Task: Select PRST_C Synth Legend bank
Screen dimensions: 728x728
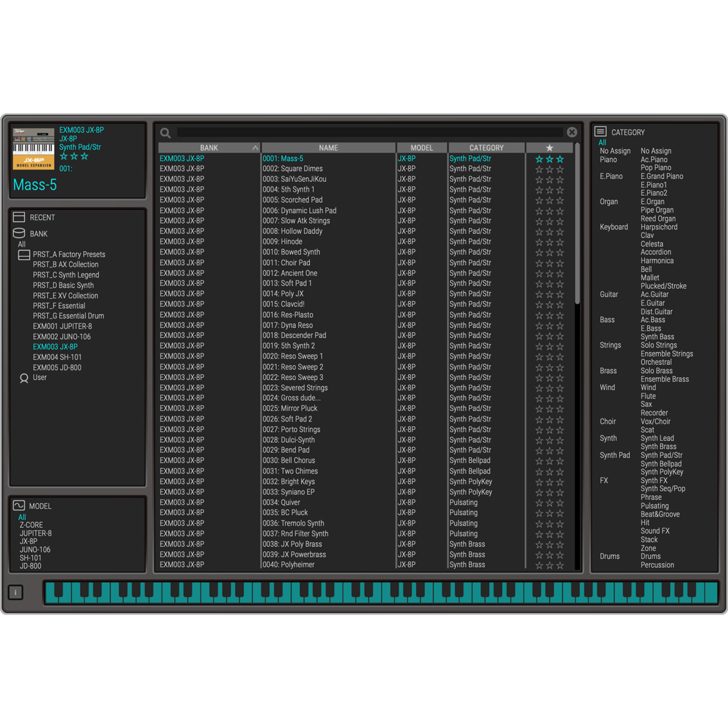Action: [x=66, y=275]
